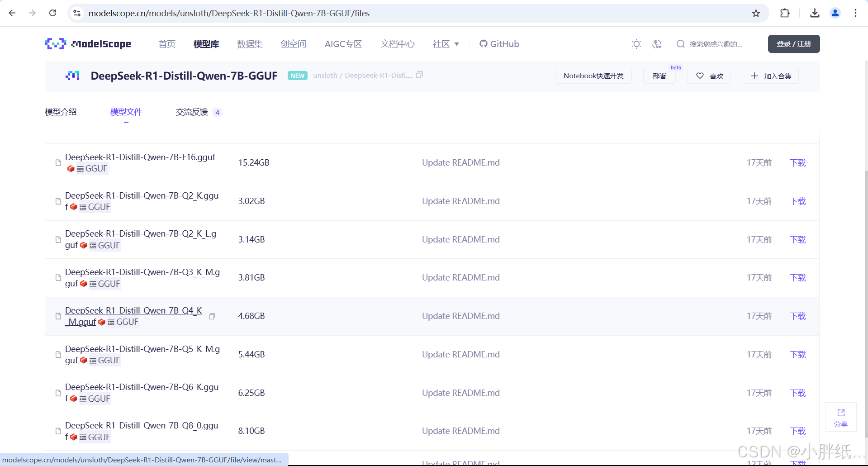Screen dimensions: 868x466
Task: Click the red cube icon in F16.gguf row
Action: click(x=71, y=169)
